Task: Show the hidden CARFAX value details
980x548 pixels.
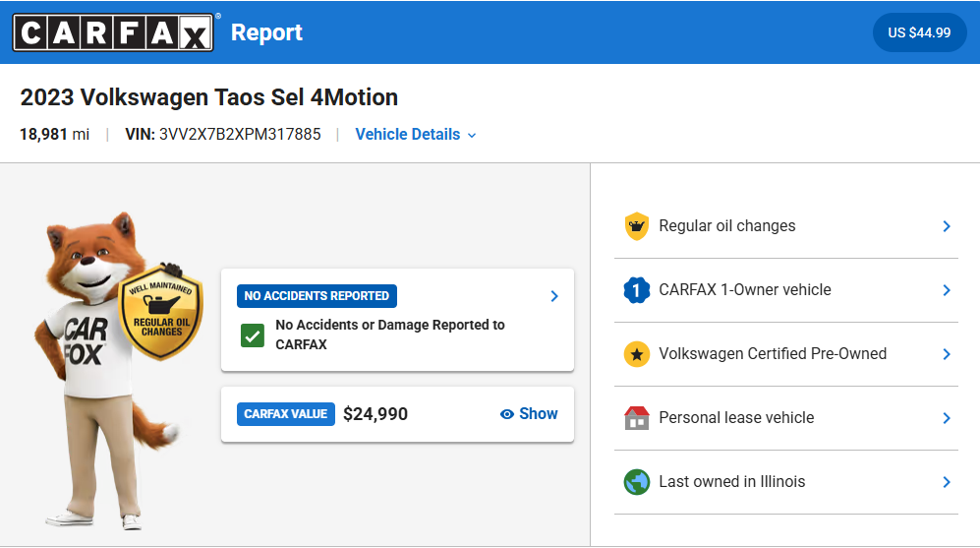Action: 529,414
